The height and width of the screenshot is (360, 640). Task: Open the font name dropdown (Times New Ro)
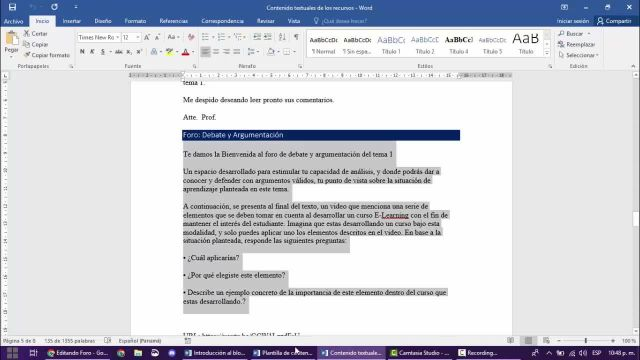pos(118,37)
